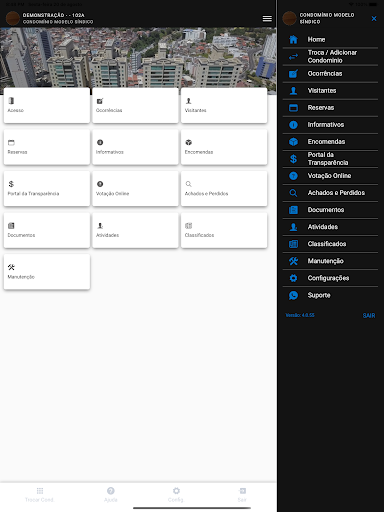The image size is (384, 512).
Task: Close the side menu with the X
Action: (x=374, y=19)
